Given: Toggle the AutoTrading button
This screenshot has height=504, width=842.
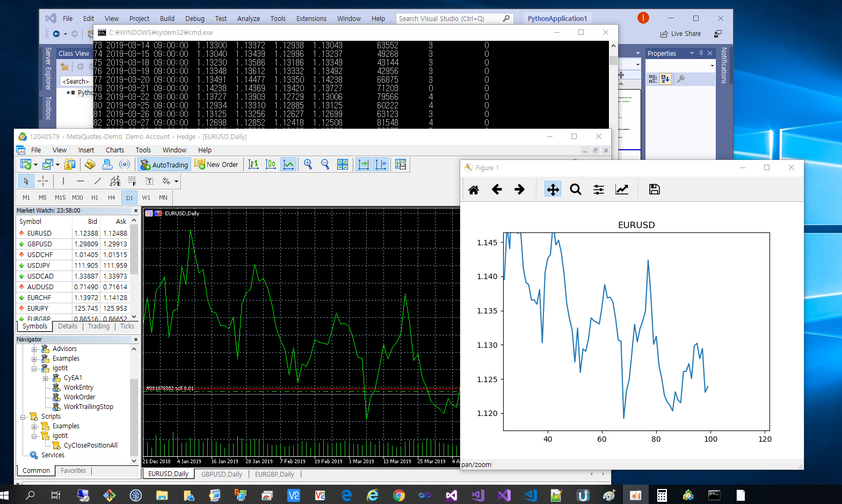Looking at the screenshot, I should [164, 165].
